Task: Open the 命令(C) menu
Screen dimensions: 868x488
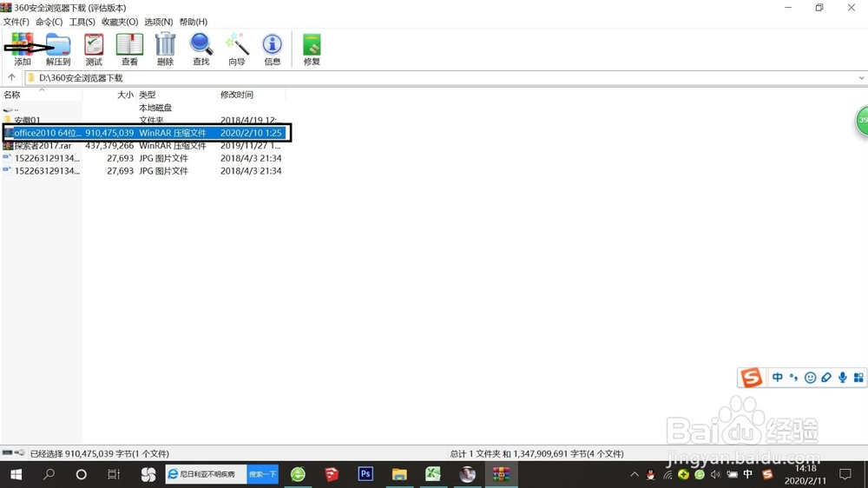Action: (x=49, y=22)
